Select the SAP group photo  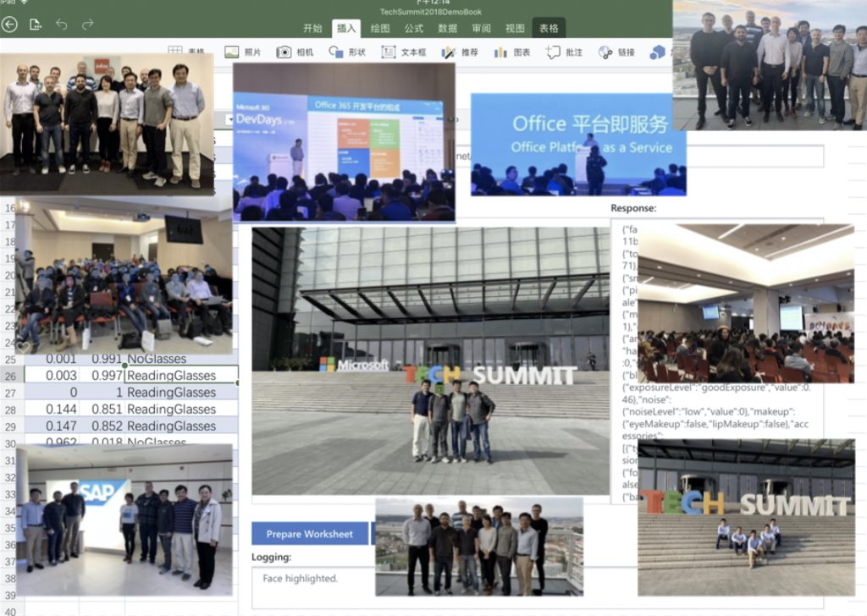[x=124, y=520]
